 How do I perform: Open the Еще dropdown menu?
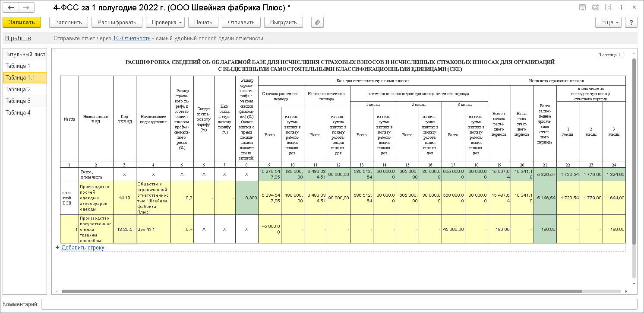[609, 22]
